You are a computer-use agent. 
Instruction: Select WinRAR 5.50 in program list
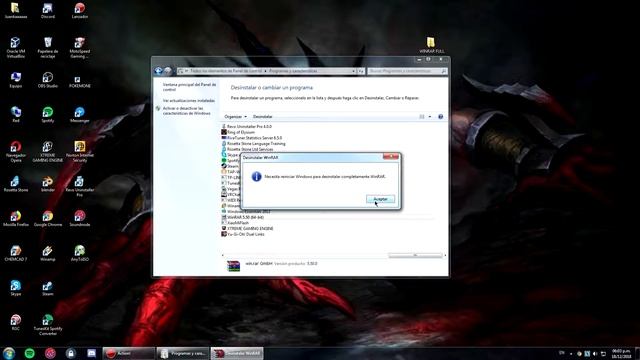tap(242, 217)
